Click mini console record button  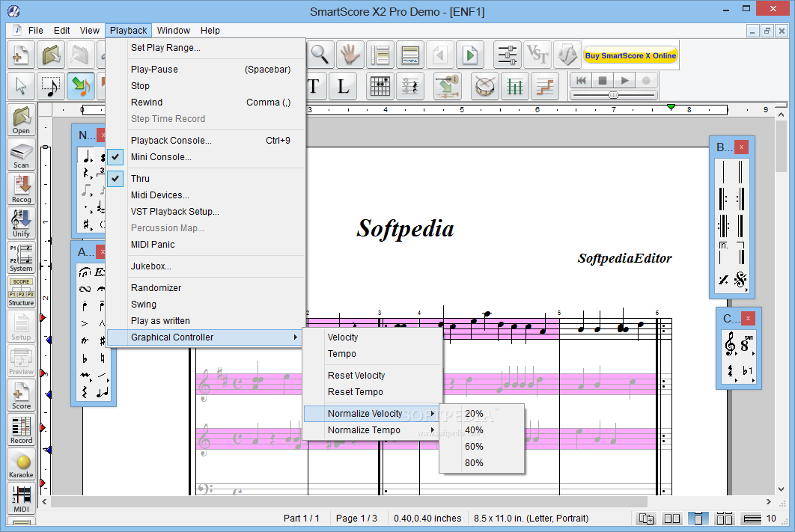click(647, 81)
